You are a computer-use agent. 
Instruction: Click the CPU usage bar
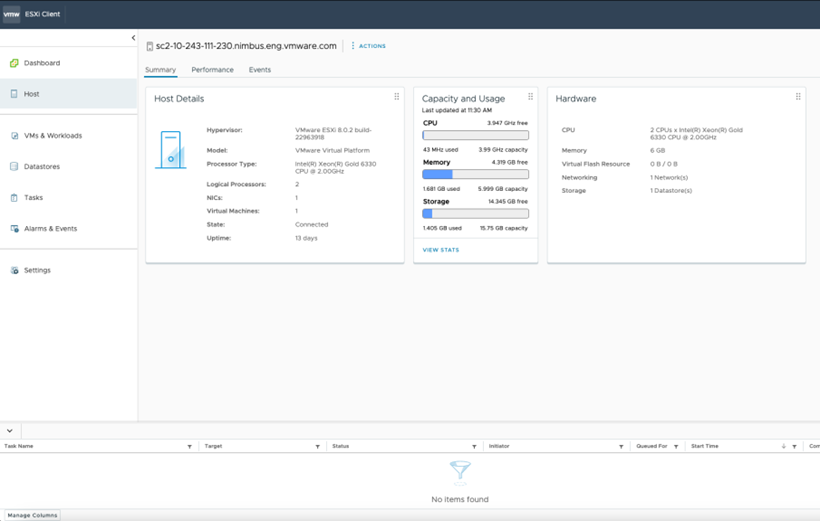(475, 135)
